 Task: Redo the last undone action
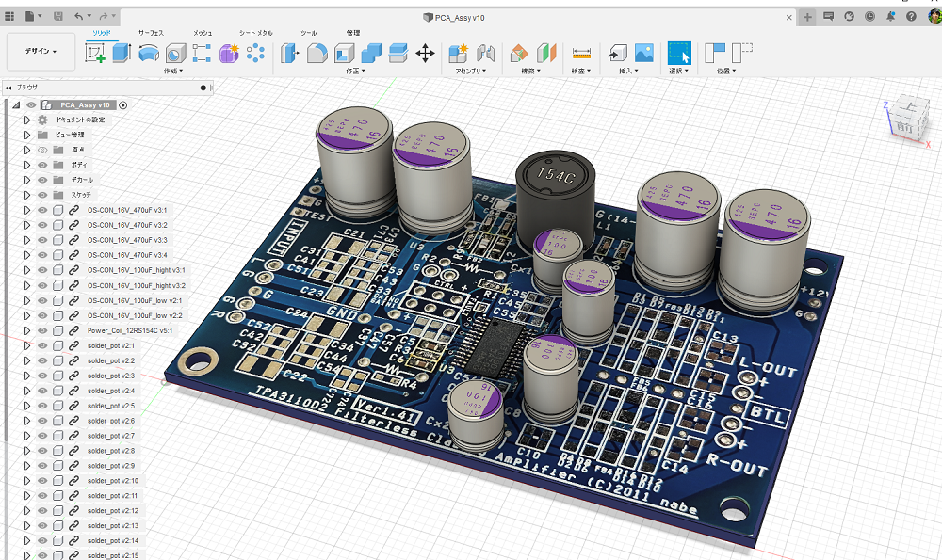coord(104,16)
